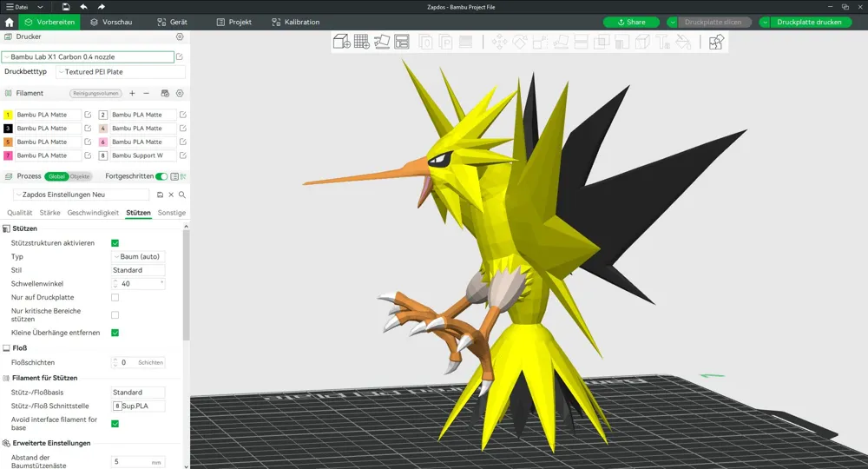Open the Kalibration tab
Viewport: 868px width, 469px height.
pos(296,23)
